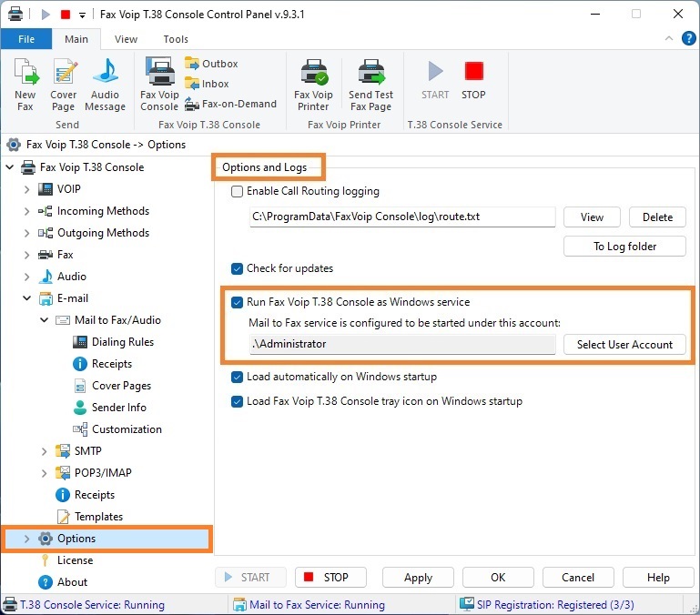Click the title bar play arrow
Image resolution: width=700 pixels, height=615 pixels.
(46, 15)
